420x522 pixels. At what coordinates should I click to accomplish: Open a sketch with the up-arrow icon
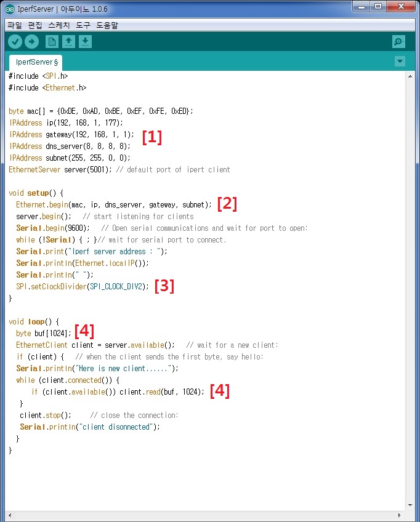click(x=68, y=42)
